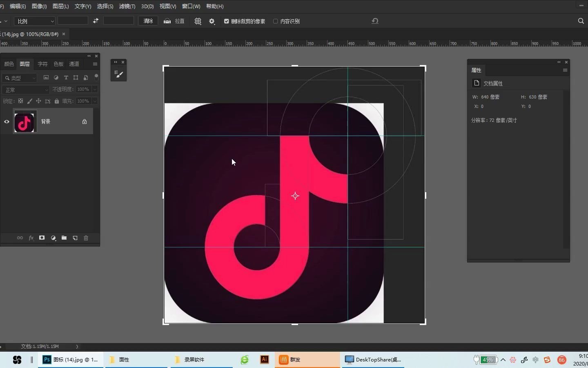The image size is (588, 368).
Task: Click the 背景 layer thumbnail
Action: [x=24, y=121]
